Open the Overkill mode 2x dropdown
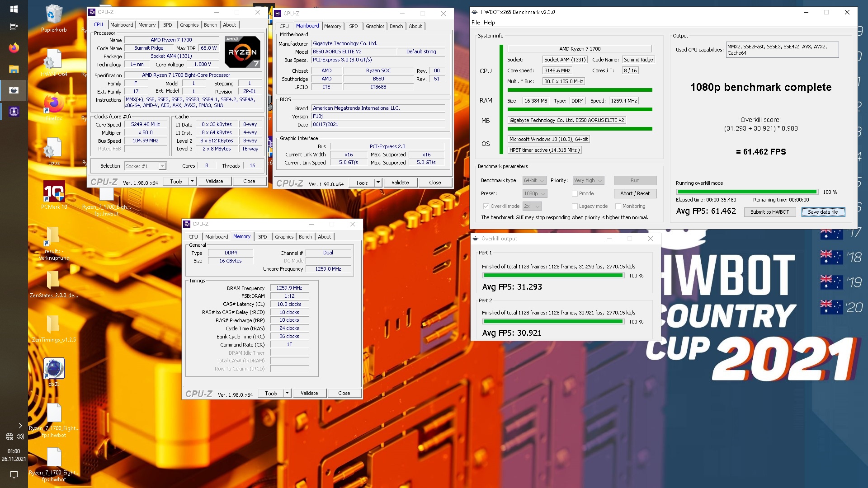This screenshot has height=488, width=868. coord(532,206)
